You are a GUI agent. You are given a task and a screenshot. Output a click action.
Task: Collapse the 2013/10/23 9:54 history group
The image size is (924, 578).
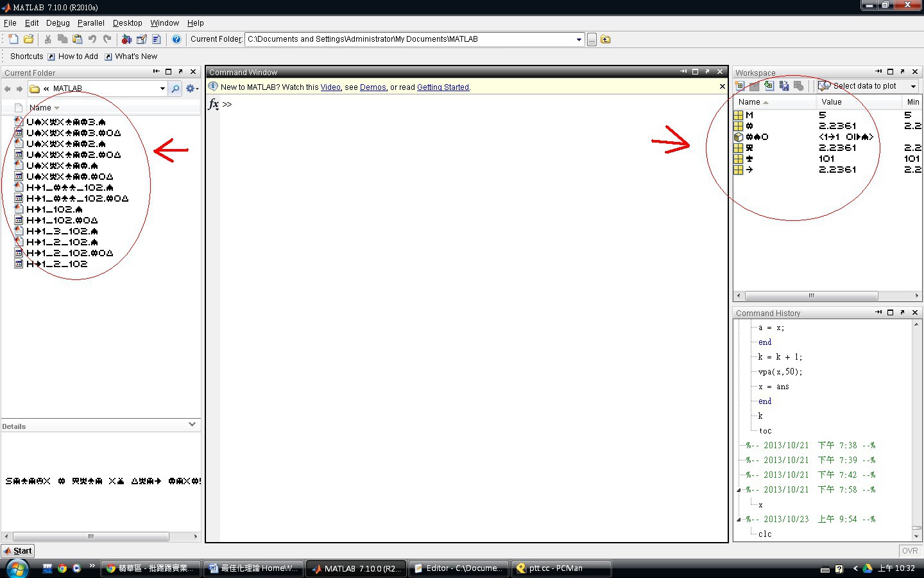click(x=739, y=520)
